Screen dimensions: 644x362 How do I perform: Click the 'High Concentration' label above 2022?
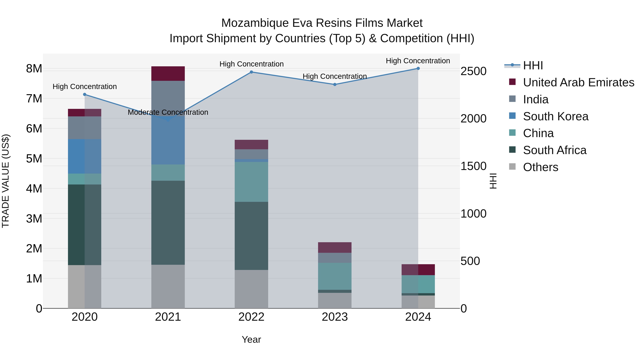(252, 64)
